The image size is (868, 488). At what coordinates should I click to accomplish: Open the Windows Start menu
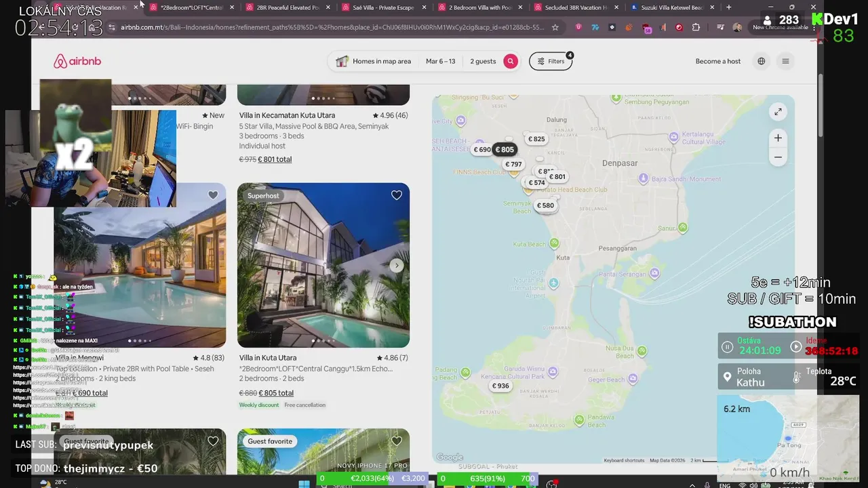(304, 484)
